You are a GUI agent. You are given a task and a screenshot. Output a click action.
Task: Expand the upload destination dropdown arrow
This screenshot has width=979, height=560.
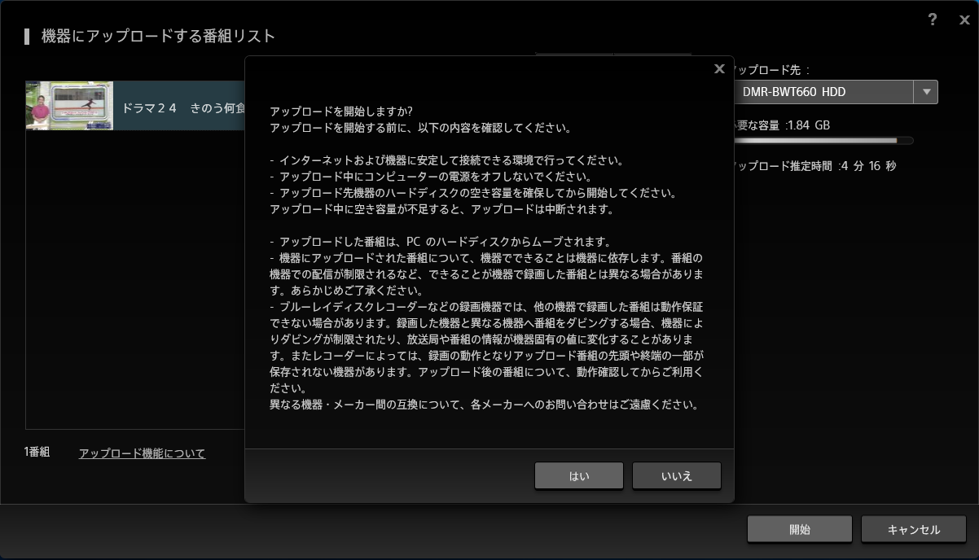926,92
